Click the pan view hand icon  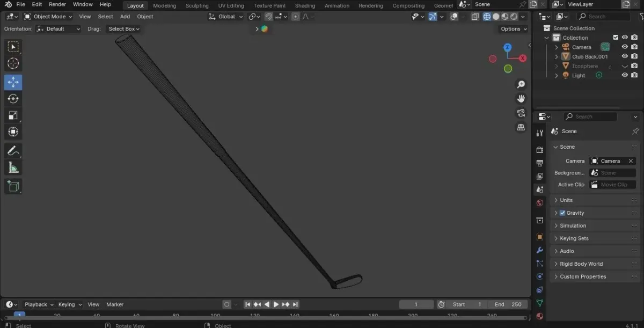coord(521,98)
